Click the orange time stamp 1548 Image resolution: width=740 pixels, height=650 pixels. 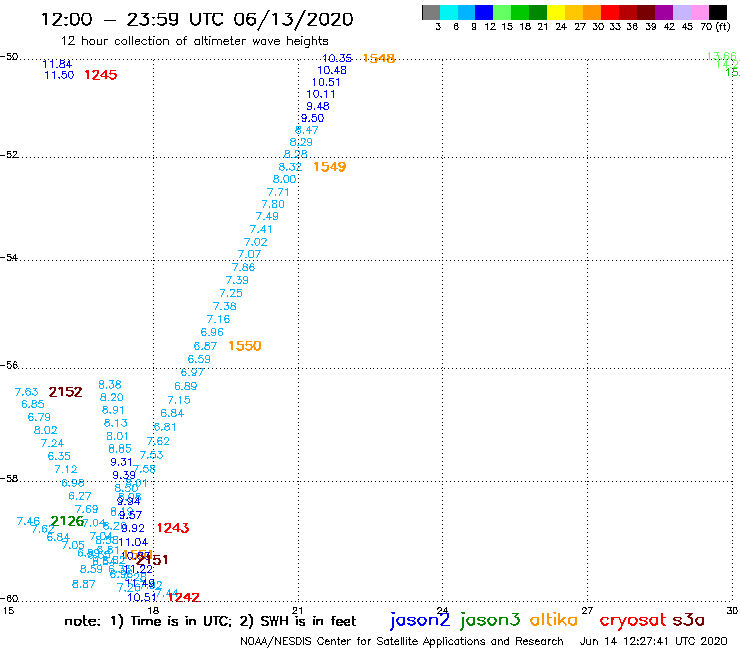pos(379,58)
